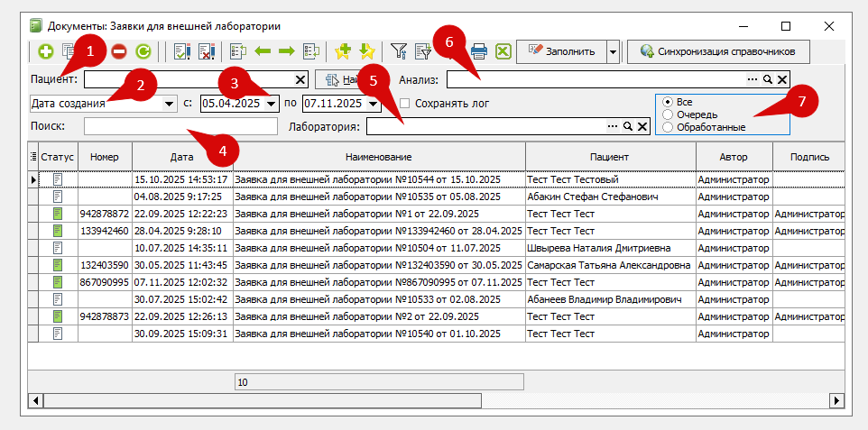Click the Наименование column header

tap(378, 157)
